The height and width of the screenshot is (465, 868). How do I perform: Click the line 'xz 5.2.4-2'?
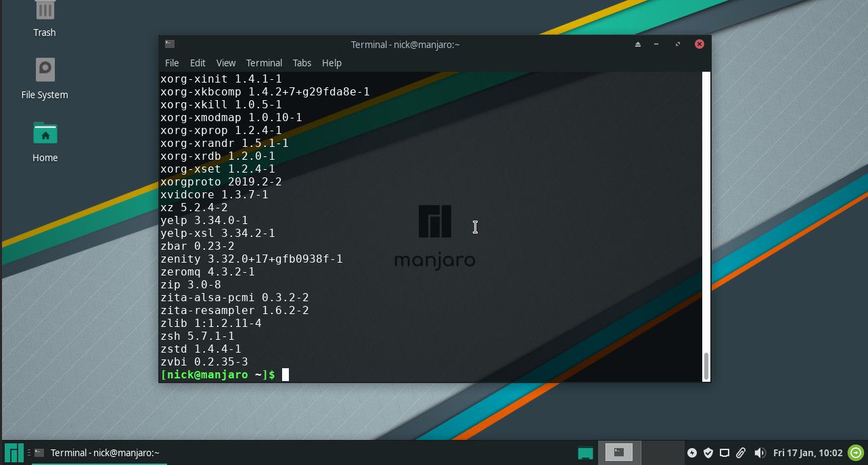point(194,208)
